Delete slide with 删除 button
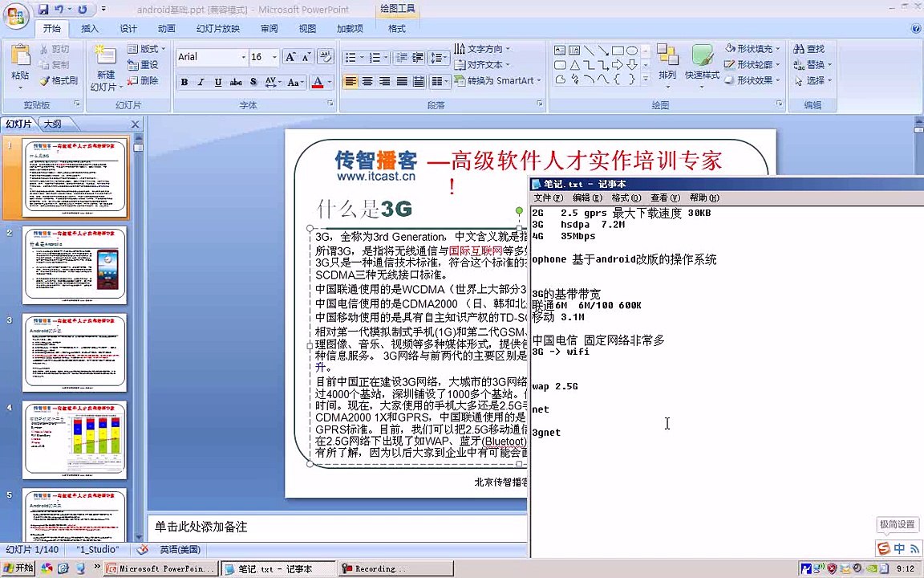This screenshot has height=578, width=924. point(143,80)
